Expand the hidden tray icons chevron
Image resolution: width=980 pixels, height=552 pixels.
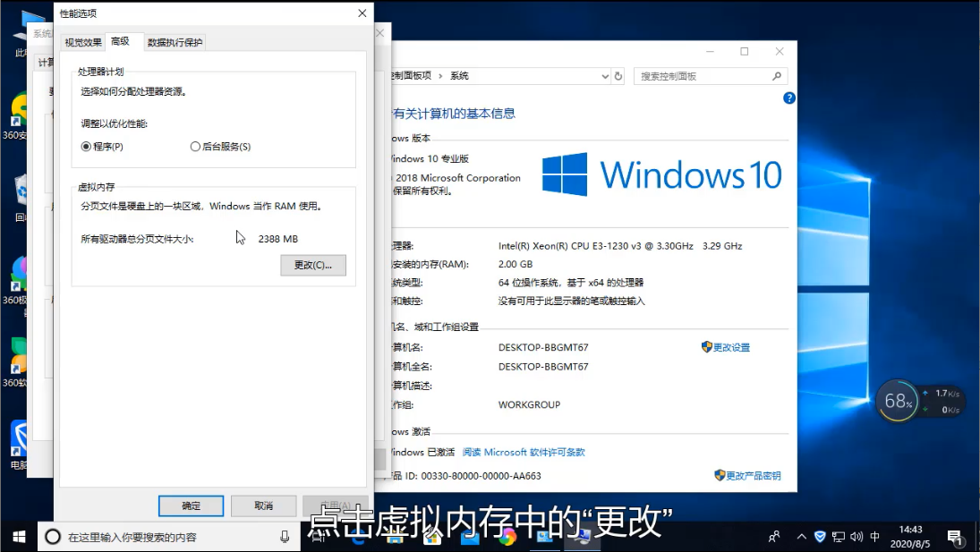point(802,537)
